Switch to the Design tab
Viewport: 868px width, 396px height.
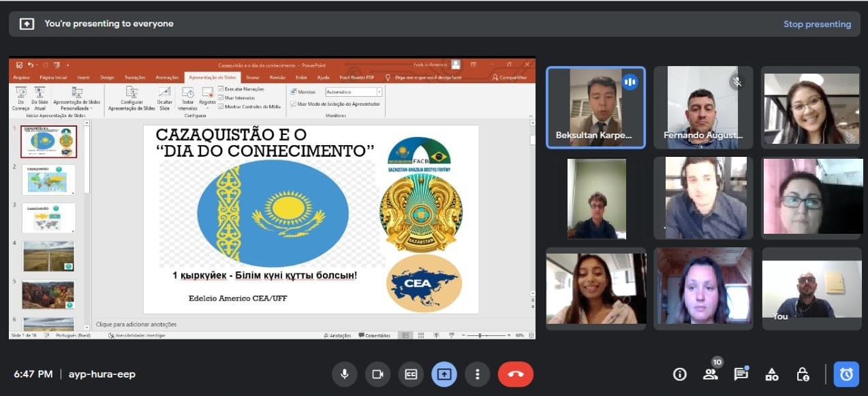pyautogui.click(x=107, y=78)
